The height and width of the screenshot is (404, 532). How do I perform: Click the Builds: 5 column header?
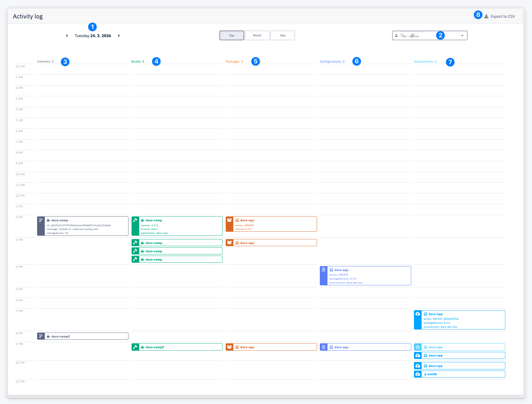tap(138, 62)
